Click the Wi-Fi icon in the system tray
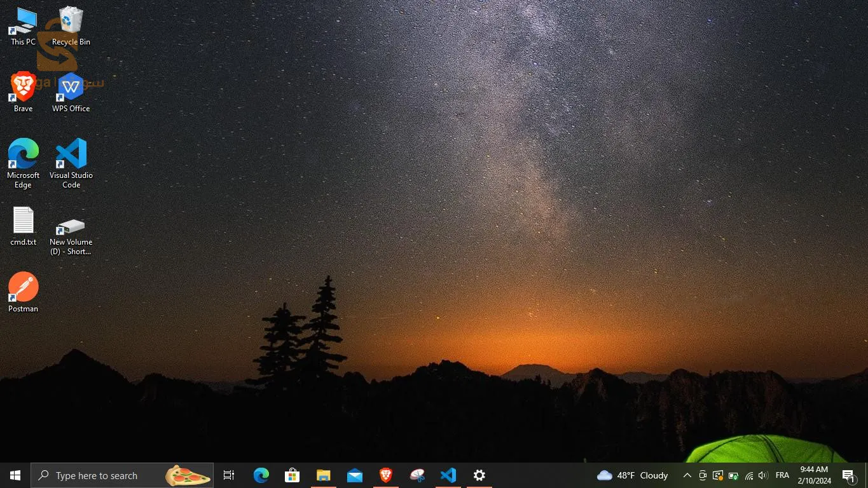Image resolution: width=868 pixels, height=488 pixels. click(748, 475)
